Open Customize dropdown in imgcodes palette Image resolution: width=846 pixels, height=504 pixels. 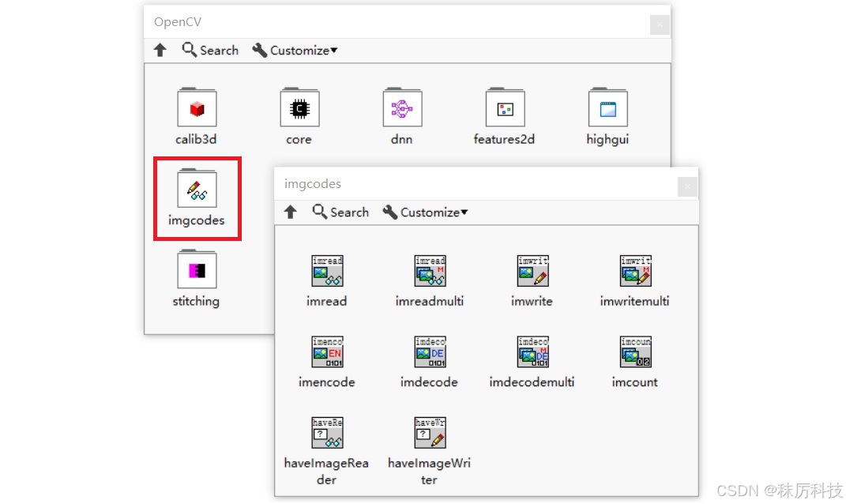point(425,212)
